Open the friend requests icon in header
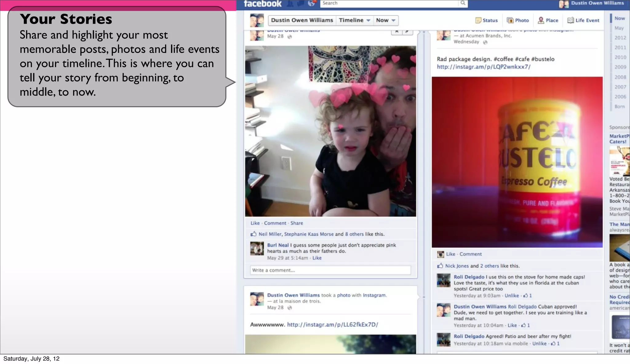Screen dimensions: 630x364 tap(290, 4)
